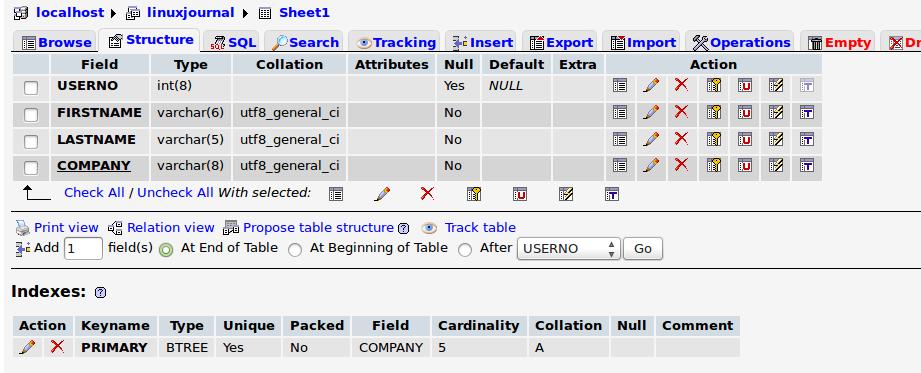
Task: Open Print view link
Action: 66,227
